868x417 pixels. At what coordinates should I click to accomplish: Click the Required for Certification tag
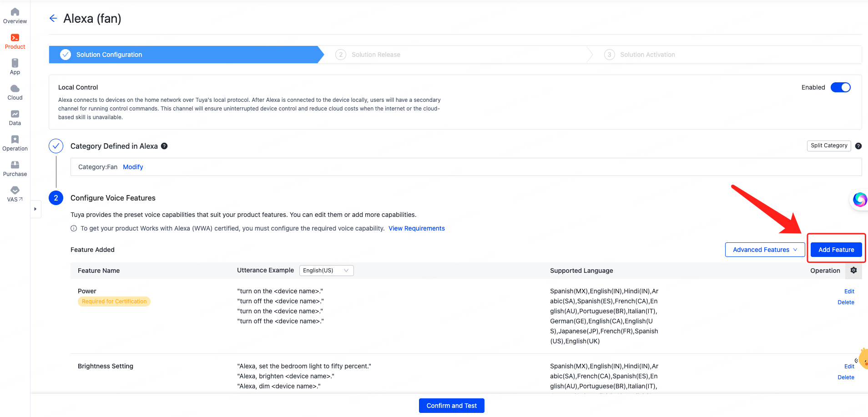pyautogui.click(x=114, y=301)
